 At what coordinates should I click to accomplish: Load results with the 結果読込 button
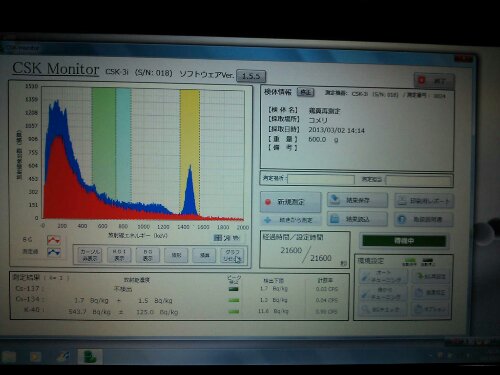(x=358, y=219)
